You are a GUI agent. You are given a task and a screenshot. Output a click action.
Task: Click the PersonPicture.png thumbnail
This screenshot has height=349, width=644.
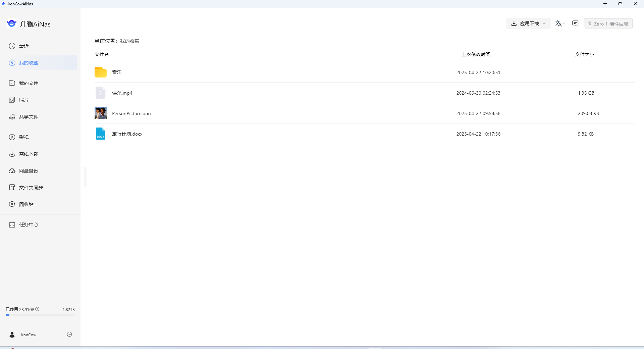(x=101, y=113)
